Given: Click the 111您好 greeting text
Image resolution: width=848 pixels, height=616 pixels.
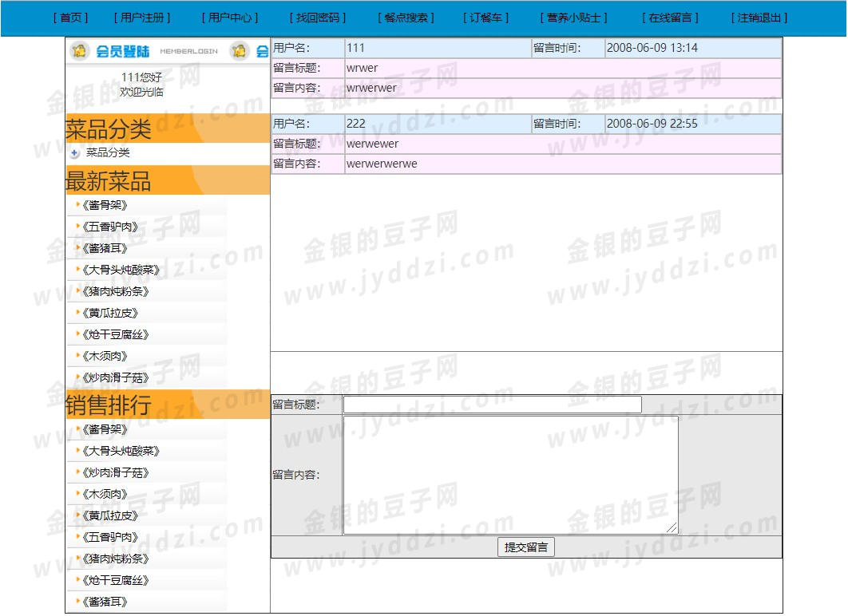Looking at the screenshot, I should click(x=141, y=77).
